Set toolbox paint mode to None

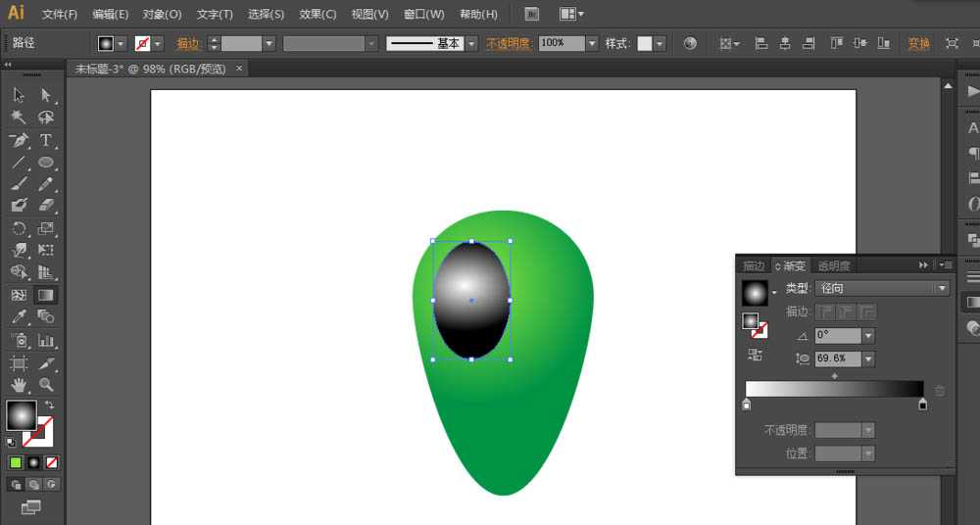[52, 462]
